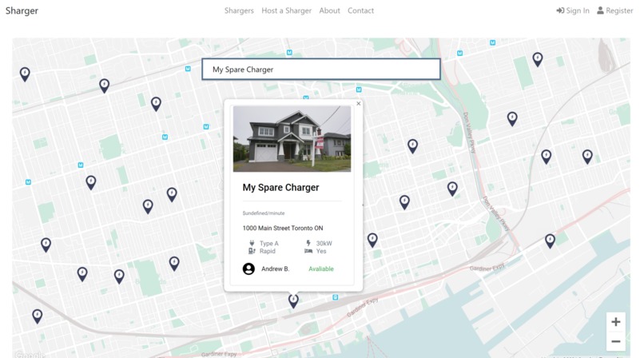Open the Contact page

[360, 10]
